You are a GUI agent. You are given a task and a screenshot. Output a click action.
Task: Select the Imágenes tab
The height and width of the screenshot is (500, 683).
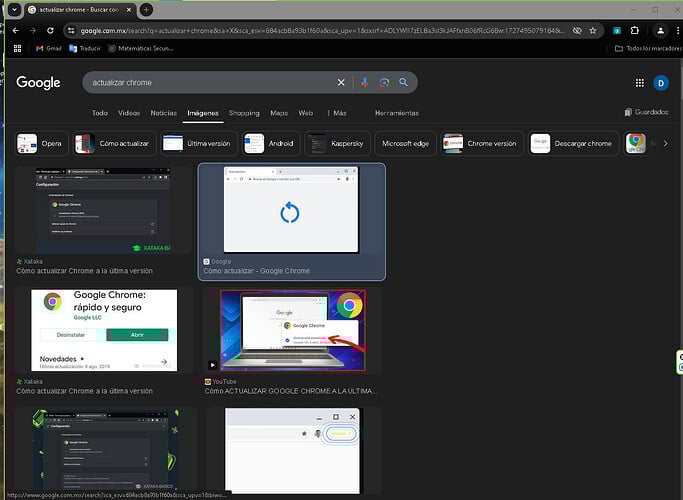pos(203,113)
